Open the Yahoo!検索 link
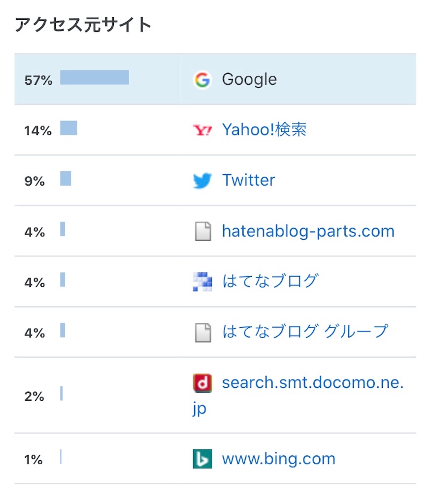This screenshot has height=504, width=430. [264, 130]
